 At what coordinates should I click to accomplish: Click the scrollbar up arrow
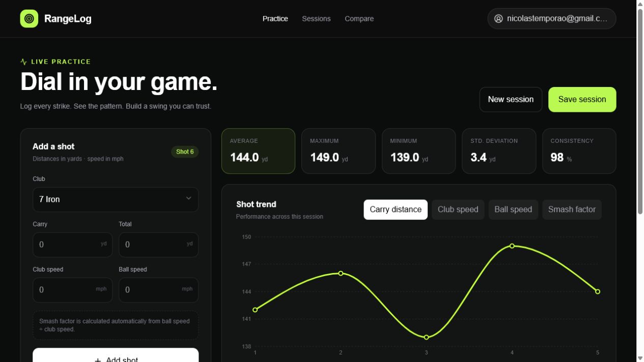(x=640, y=4)
